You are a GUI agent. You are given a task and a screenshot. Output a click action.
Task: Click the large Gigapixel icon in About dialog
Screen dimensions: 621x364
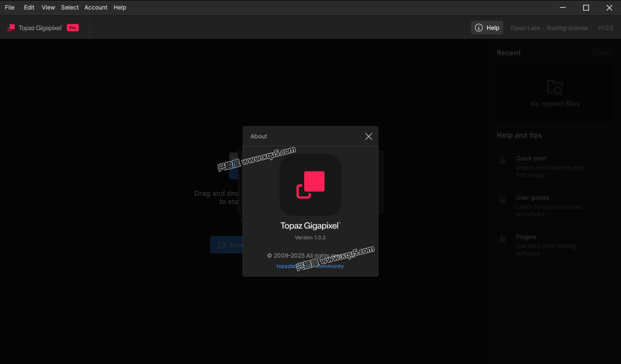pos(310,185)
